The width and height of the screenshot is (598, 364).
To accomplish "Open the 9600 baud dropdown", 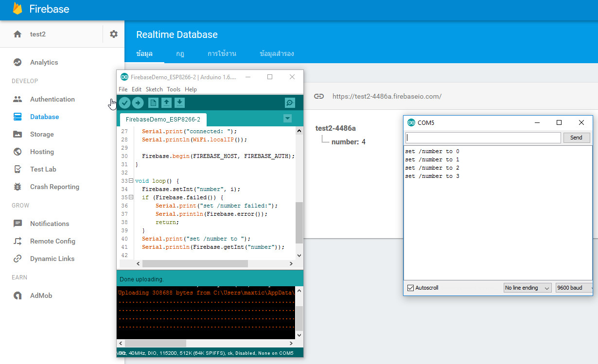I will click(575, 288).
